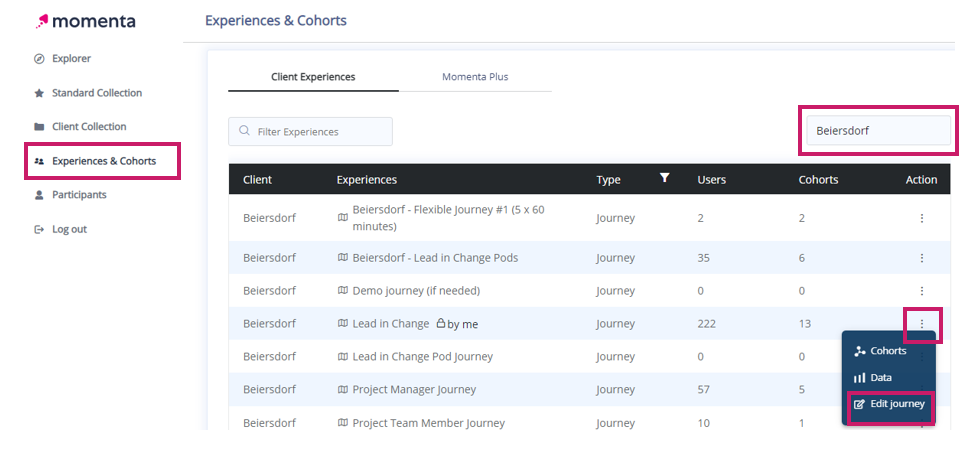The height and width of the screenshot is (452, 971).
Task: Select the Project Manager Journey row
Action: pos(590,389)
